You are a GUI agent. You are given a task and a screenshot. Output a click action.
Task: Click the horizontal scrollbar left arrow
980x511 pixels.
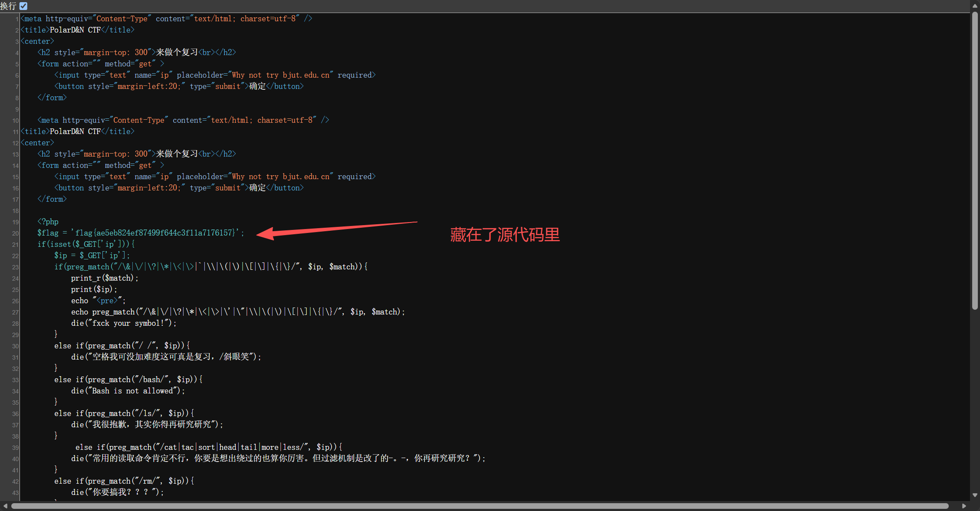[x=5, y=506]
